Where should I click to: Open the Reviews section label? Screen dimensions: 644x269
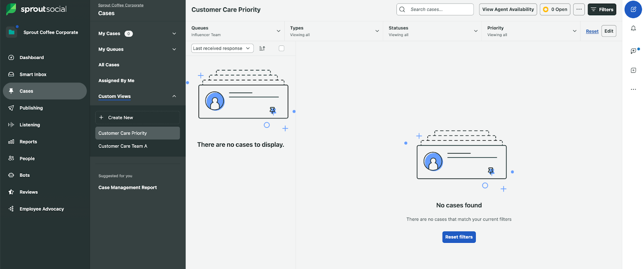click(29, 192)
